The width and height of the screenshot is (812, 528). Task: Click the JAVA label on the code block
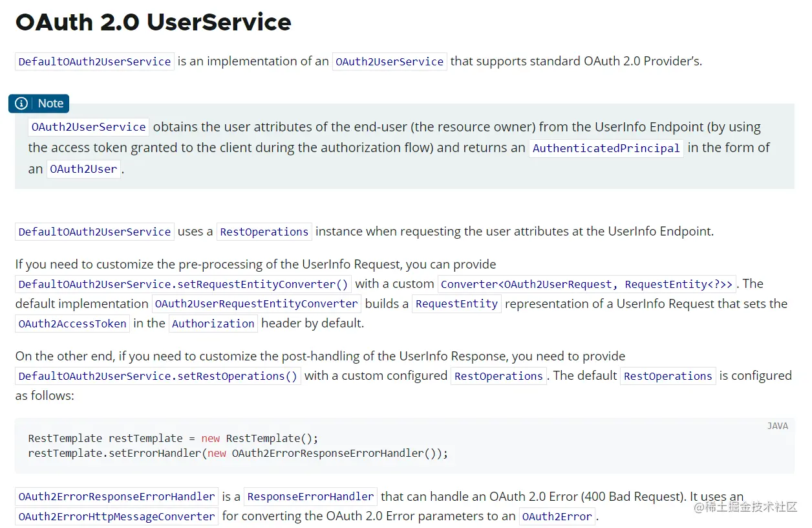(777, 426)
